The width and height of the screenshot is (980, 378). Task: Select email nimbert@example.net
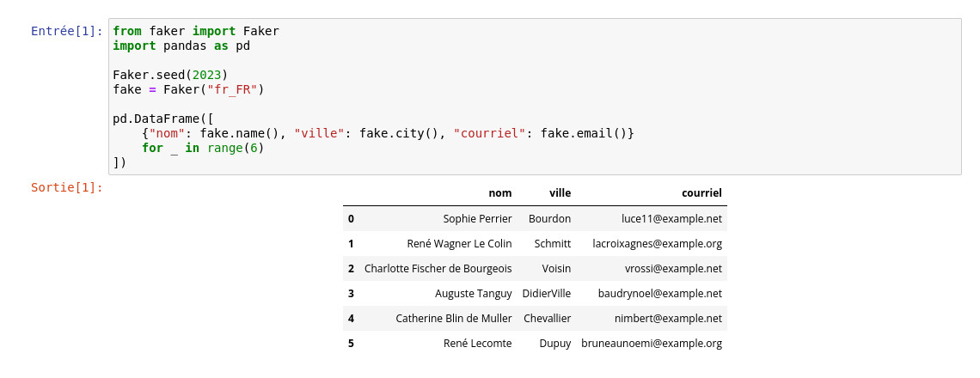tap(668, 319)
